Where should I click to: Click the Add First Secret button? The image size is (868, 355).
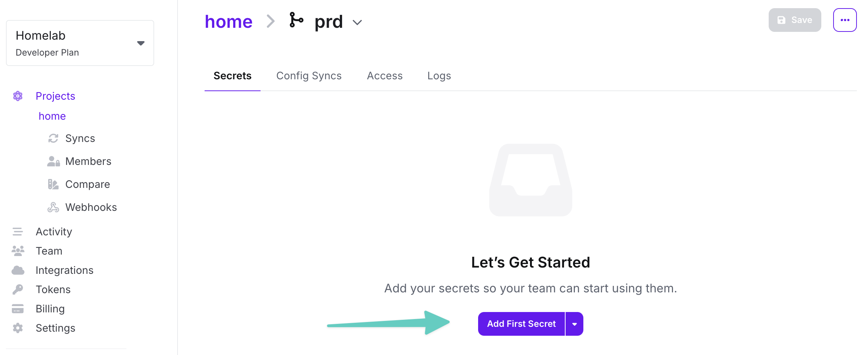(521, 324)
